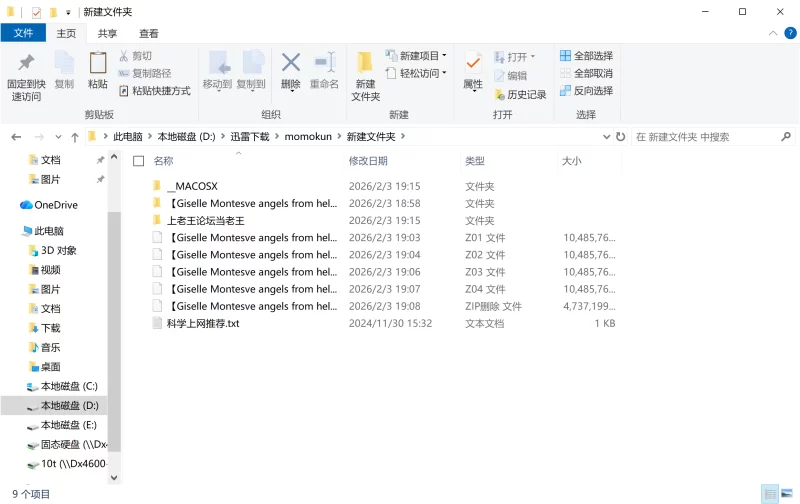Refresh the current folder view

[x=620, y=136]
